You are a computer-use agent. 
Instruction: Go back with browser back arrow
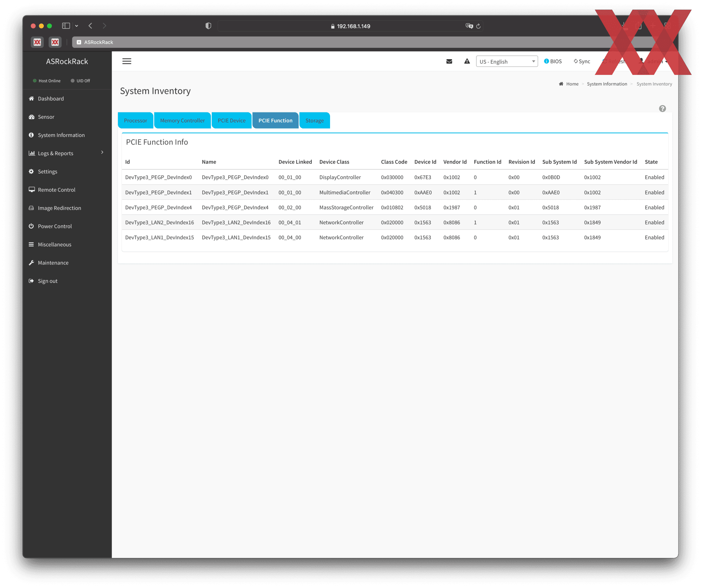(x=90, y=26)
